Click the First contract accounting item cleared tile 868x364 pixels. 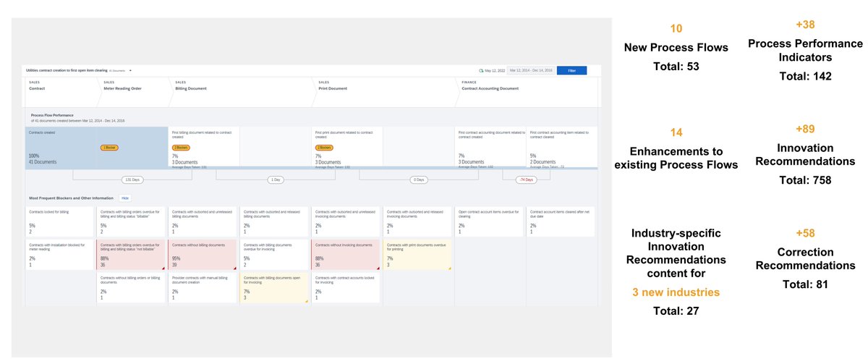tap(562, 148)
